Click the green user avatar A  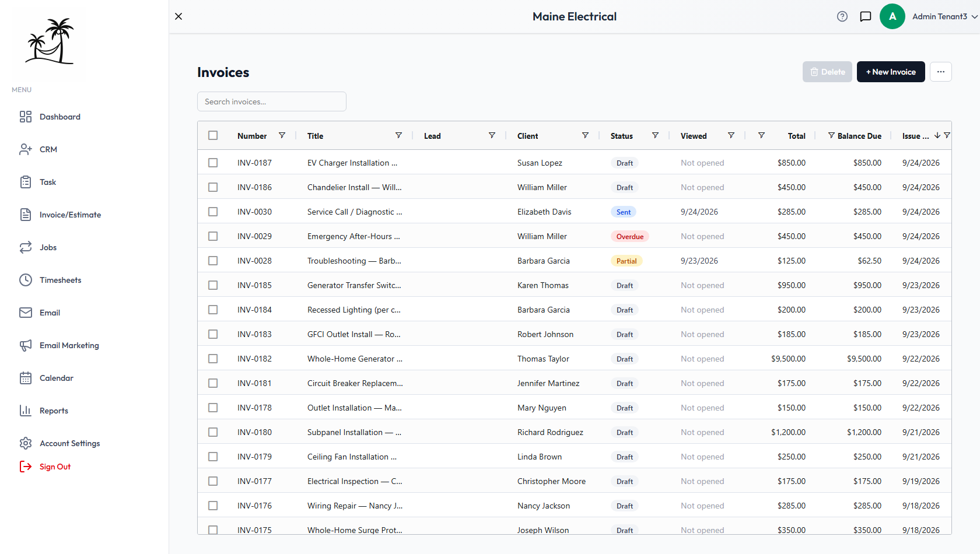pyautogui.click(x=892, y=16)
